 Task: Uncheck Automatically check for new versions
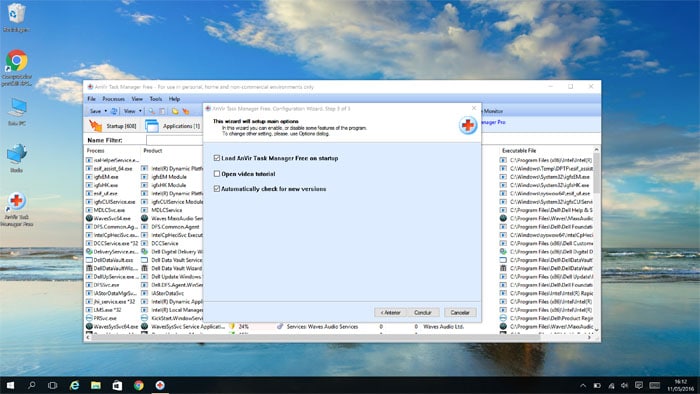click(217, 189)
